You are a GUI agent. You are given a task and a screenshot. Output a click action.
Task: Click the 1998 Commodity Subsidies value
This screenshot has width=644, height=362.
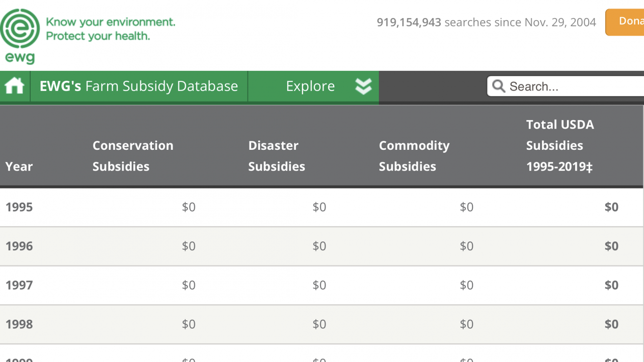click(467, 324)
